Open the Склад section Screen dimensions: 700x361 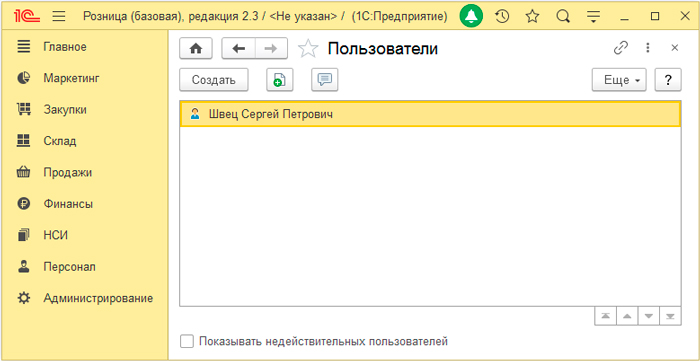pyautogui.click(x=84, y=141)
